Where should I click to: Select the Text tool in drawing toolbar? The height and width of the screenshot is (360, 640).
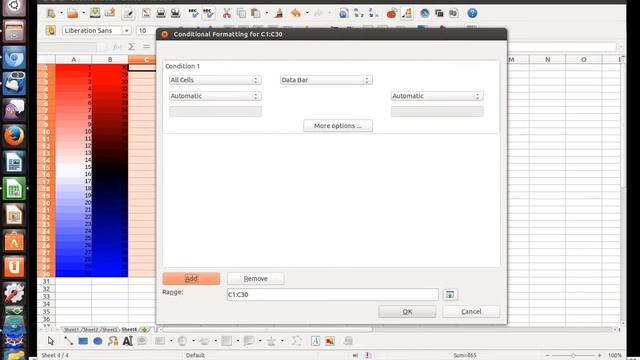pyautogui.click(x=127, y=341)
